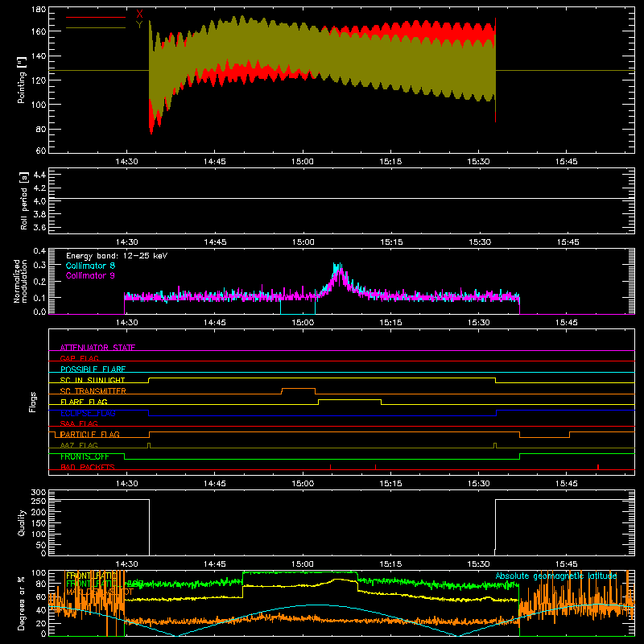The image size is (644, 644).
Task: Click the ECLIPSE_FLAG label
Action: coord(88,413)
